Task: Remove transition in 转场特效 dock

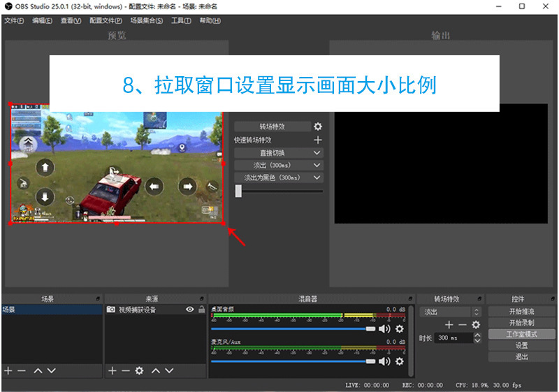Action: point(463,325)
